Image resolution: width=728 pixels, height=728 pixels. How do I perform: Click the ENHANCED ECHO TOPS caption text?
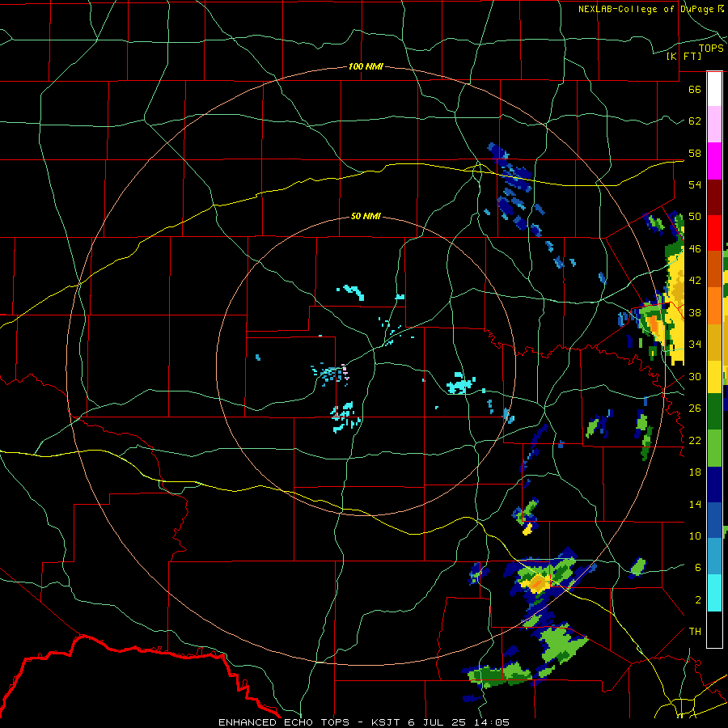pos(284,722)
